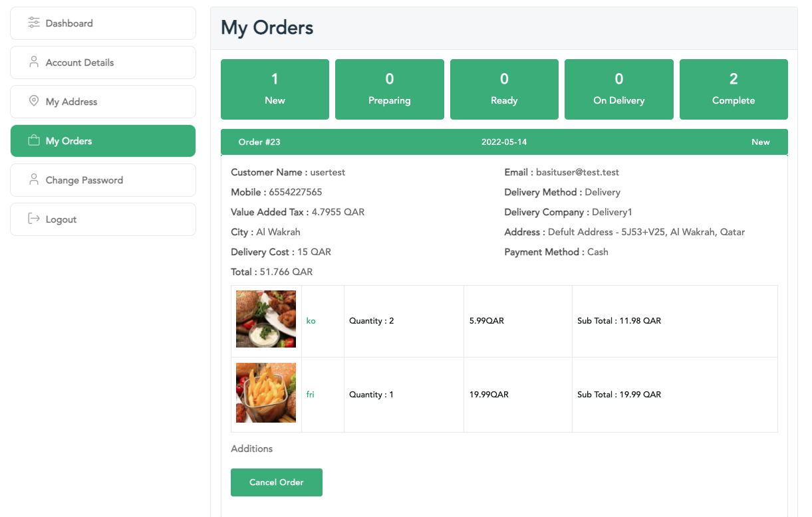Click the My Address location pin icon

pyautogui.click(x=34, y=102)
